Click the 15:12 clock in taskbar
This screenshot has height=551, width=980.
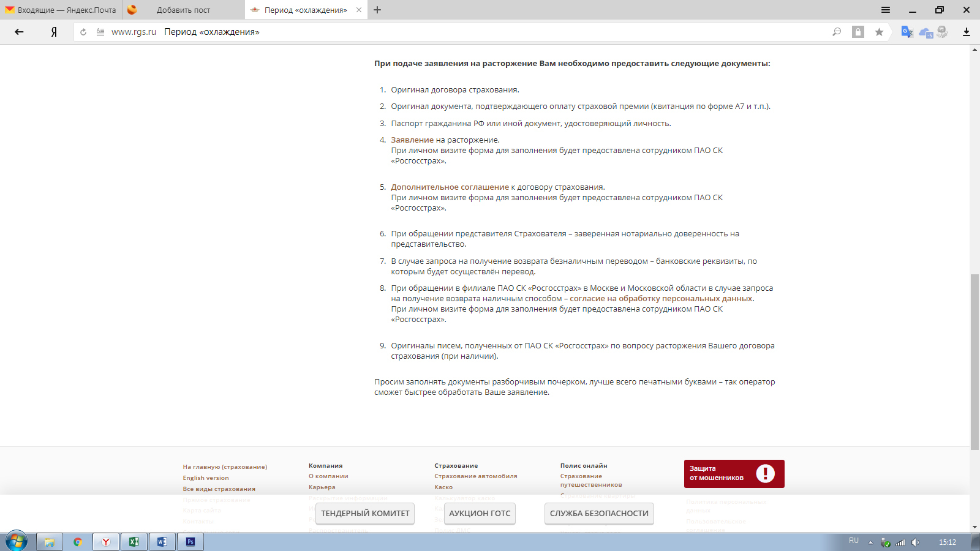tap(948, 542)
